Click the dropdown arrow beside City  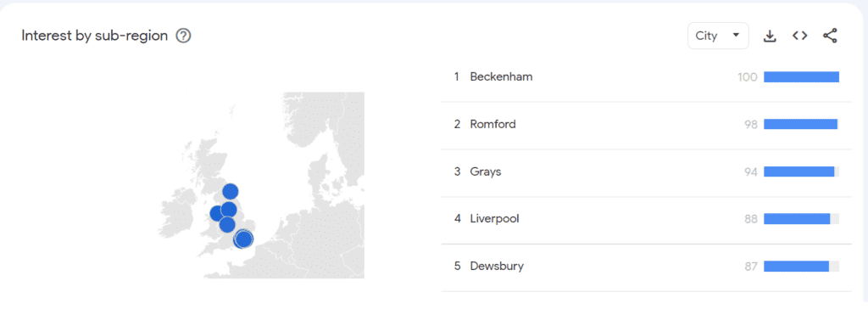click(736, 36)
